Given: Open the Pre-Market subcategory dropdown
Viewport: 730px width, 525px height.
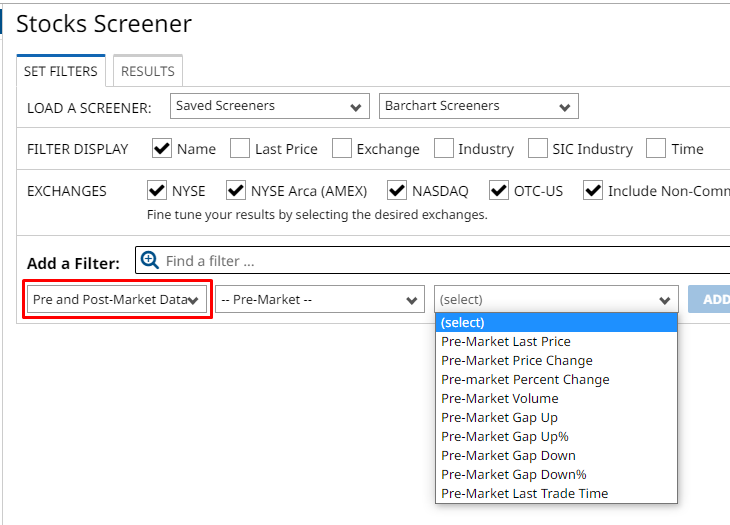Looking at the screenshot, I should click(x=319, y=300).
